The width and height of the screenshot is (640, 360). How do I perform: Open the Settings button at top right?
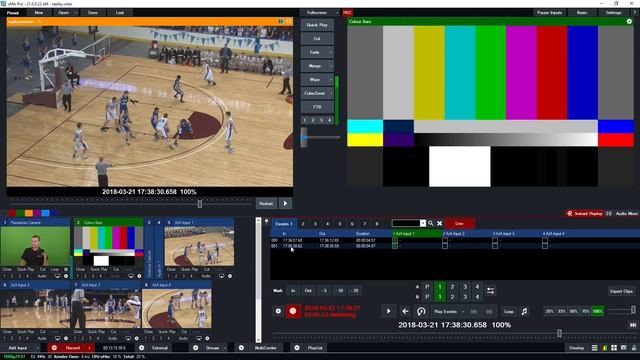[613, 13]
